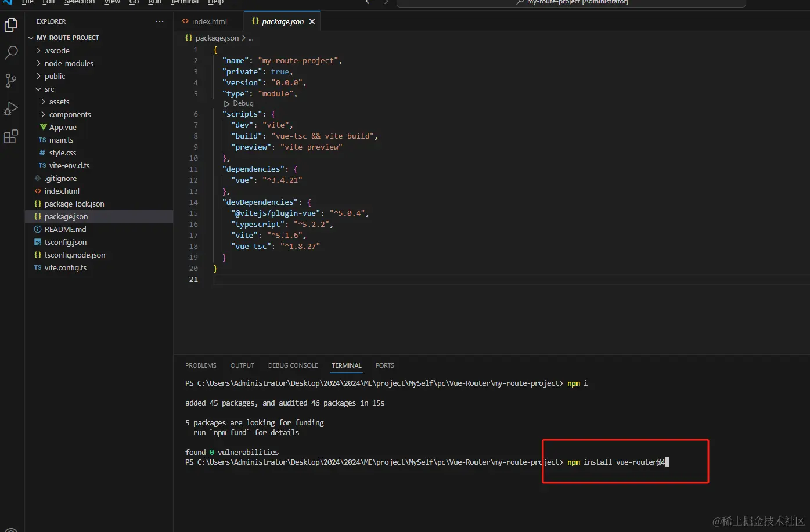Open the Source Control view

11,81
